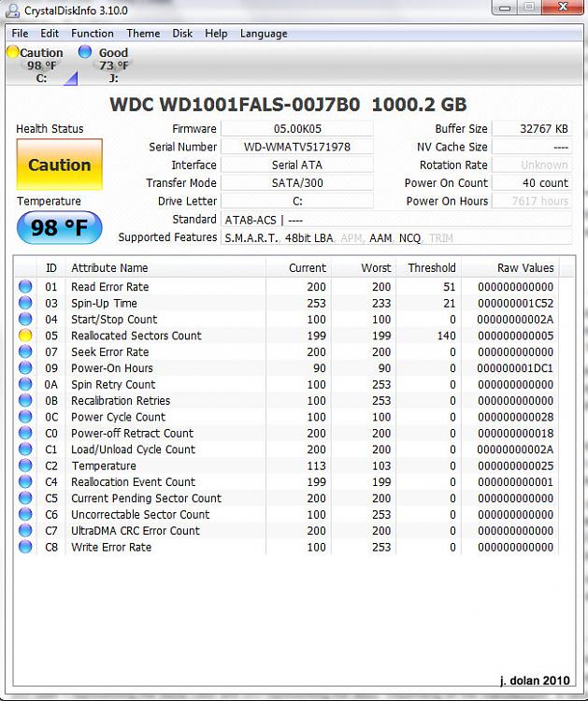The height and width of the screenshot is (701, 588).
Task: Click the Caution health status button
Action: tap(60, 165)
